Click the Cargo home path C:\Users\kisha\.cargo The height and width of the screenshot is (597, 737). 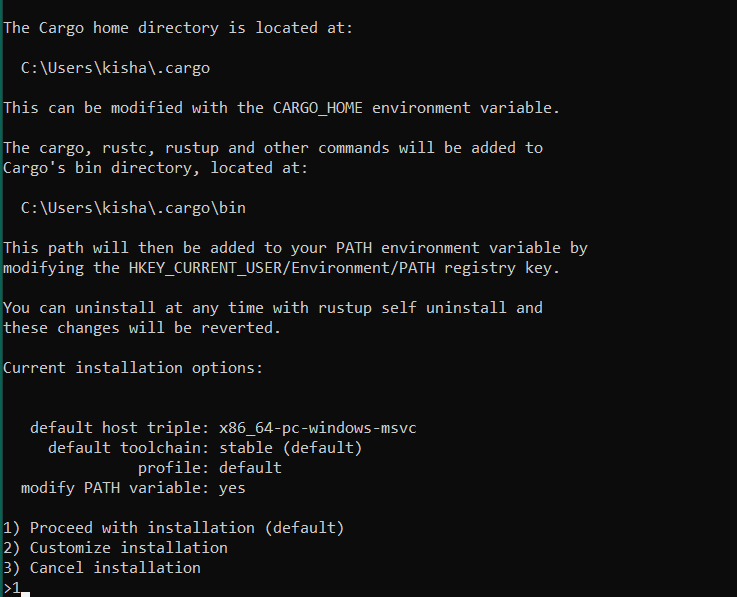pos(115,68)
